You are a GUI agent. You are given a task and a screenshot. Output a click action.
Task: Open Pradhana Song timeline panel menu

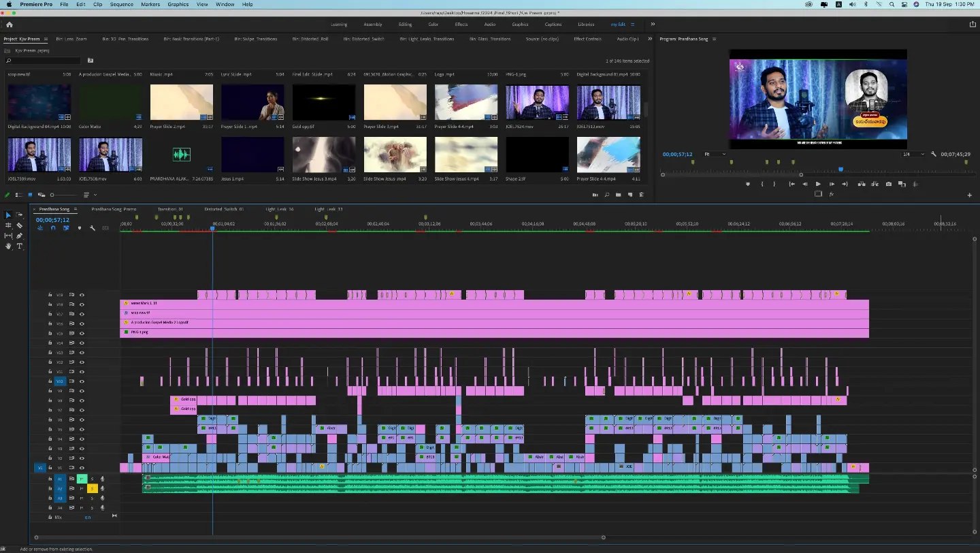pos(76,209)
